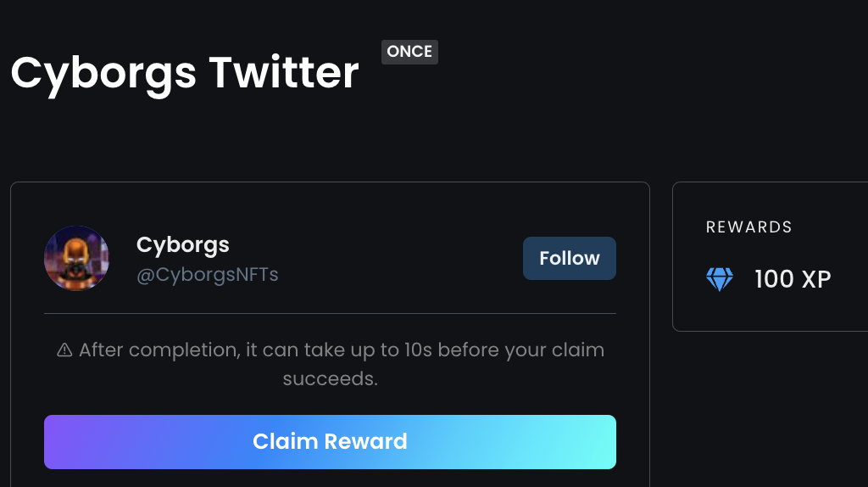
Task: Click the REWARDS section heading
Action: tap(749, 227)
